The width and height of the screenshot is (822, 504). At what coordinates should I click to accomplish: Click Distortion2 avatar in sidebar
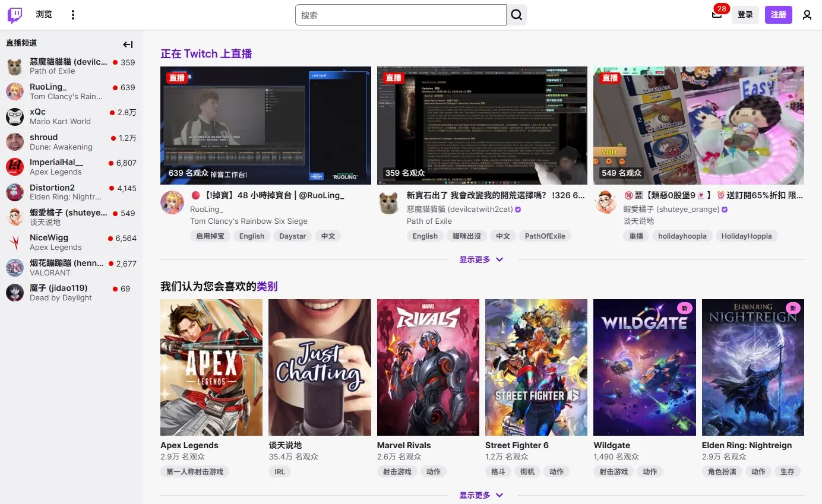pyautogui.click(x=15, y=192)
